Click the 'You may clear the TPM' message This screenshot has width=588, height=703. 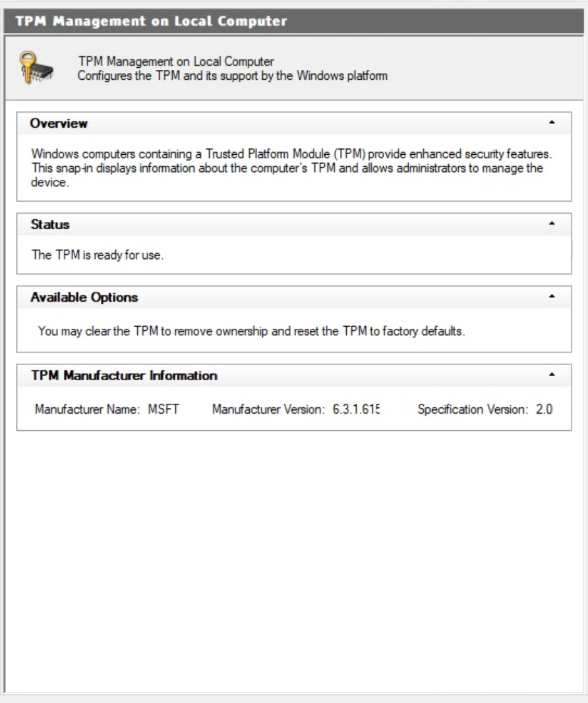click(x=251, y=331)
